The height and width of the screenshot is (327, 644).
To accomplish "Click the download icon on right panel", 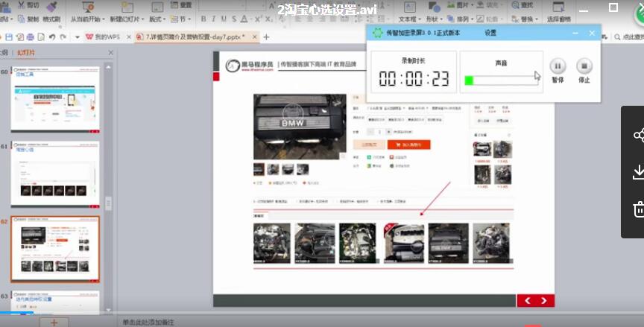I will pos(638,173).
